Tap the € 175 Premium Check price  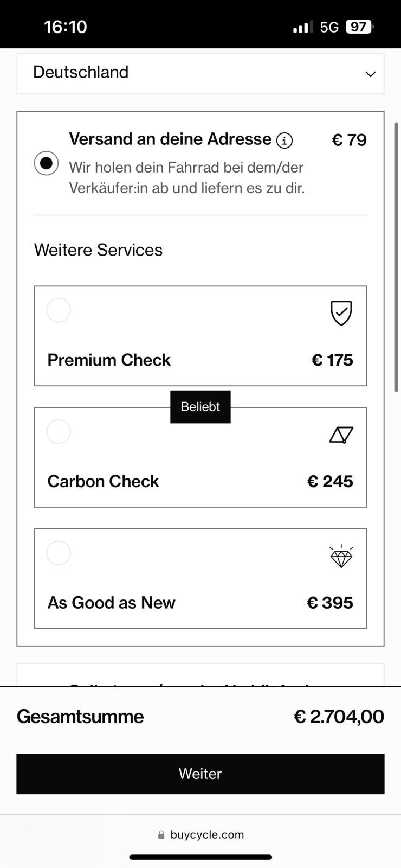coord(332,360)
